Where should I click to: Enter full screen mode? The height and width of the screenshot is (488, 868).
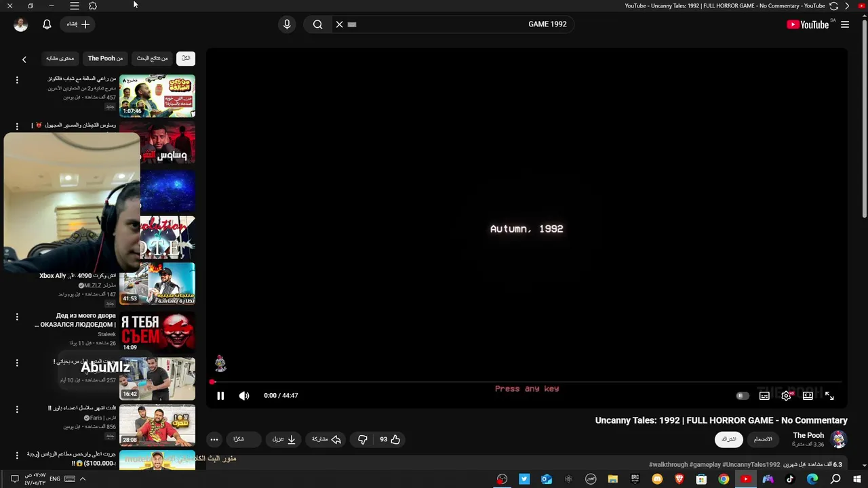pyautogui.click(x=829, y=396)
